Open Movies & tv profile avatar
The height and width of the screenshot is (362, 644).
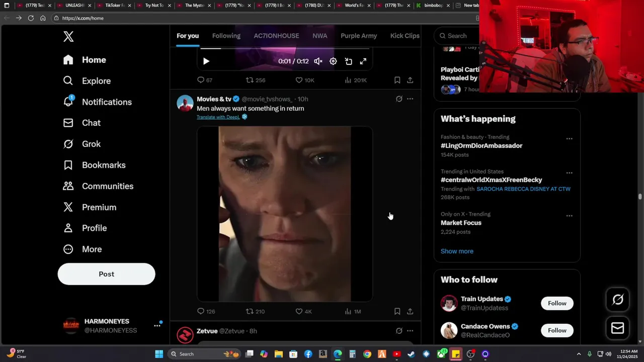tap(185, 103)
